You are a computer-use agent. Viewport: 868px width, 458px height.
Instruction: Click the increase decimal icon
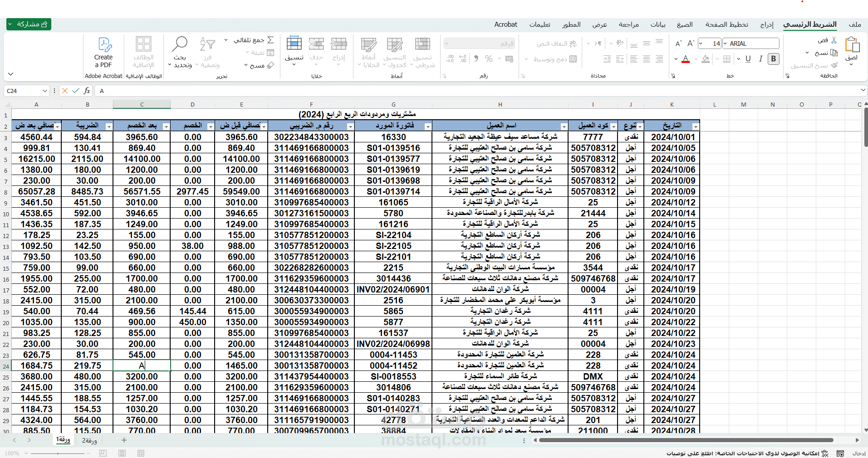tap(463, 58)
